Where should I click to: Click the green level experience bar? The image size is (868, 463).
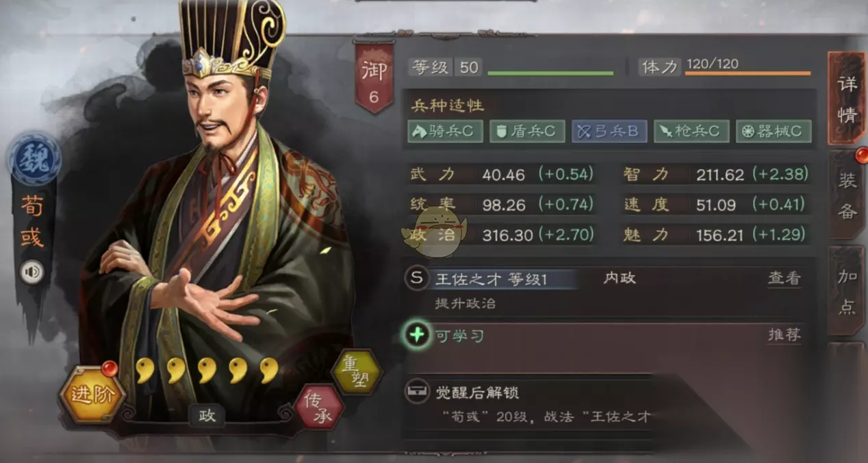550,73
